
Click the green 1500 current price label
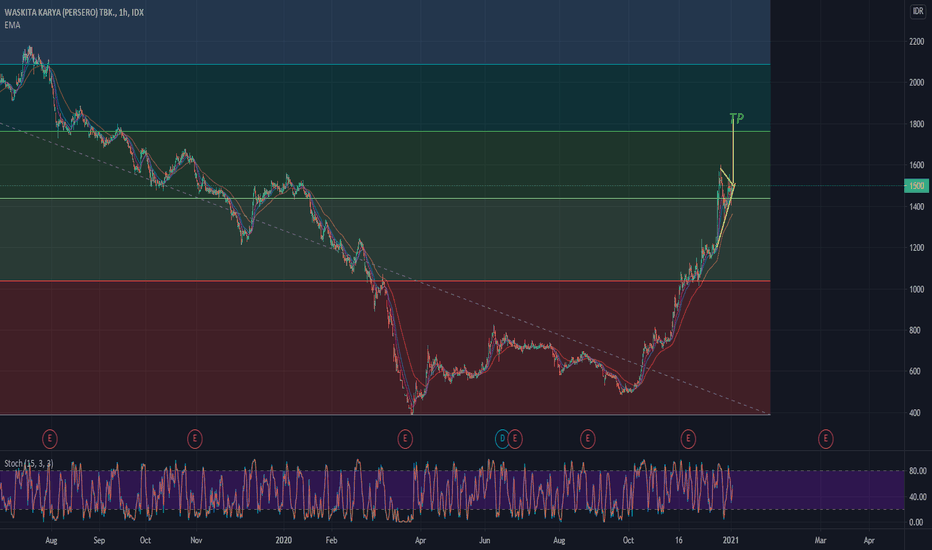tap(917, 186)
